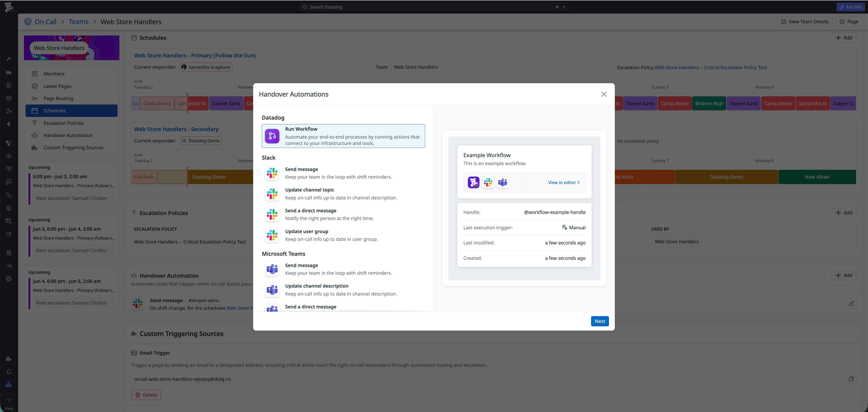Open Page Routing in team sidebar

71,98
